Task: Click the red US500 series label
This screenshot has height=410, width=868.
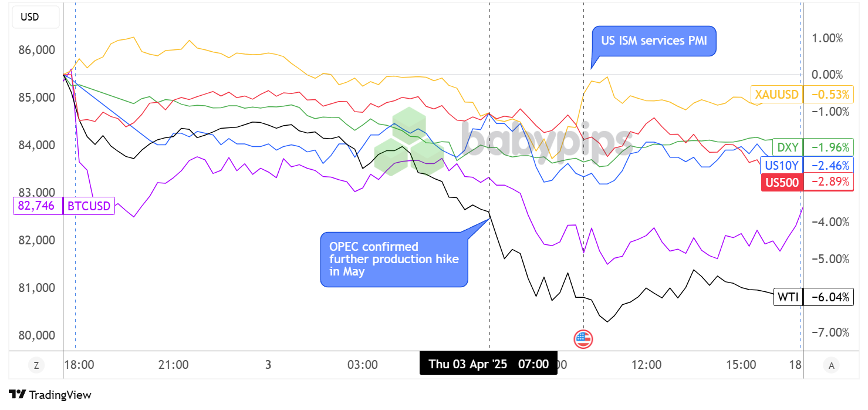Action: click(782, 183)
